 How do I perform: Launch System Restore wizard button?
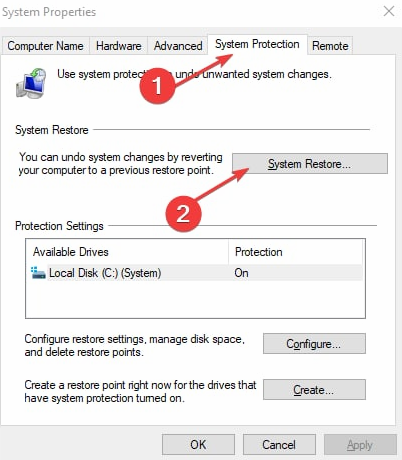tap(310, 164)
